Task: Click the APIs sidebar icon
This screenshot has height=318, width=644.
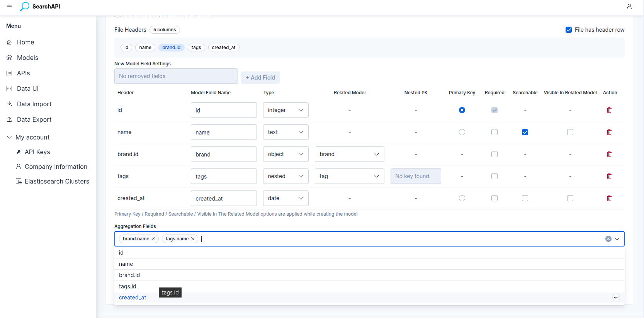Action: click(x=9, y=73)
